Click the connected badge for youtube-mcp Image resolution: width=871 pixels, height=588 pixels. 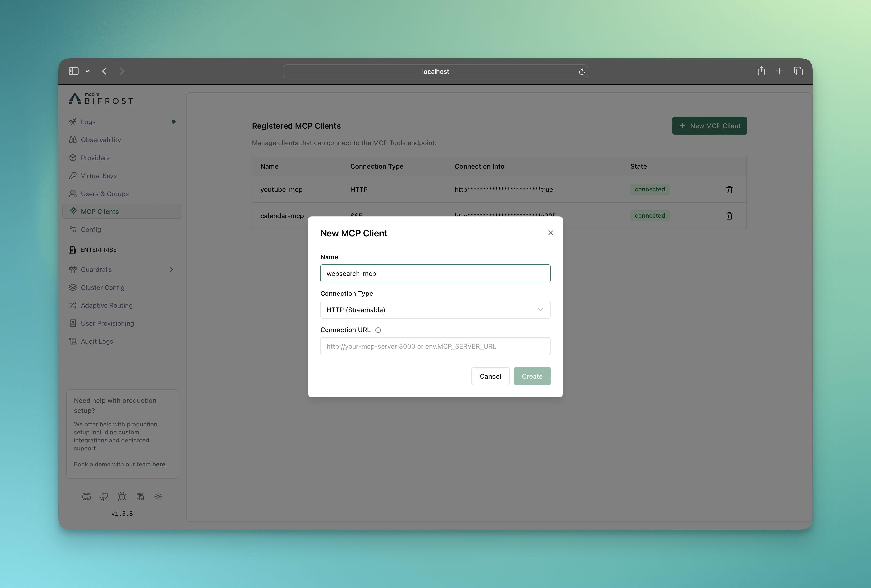[650, 189]
